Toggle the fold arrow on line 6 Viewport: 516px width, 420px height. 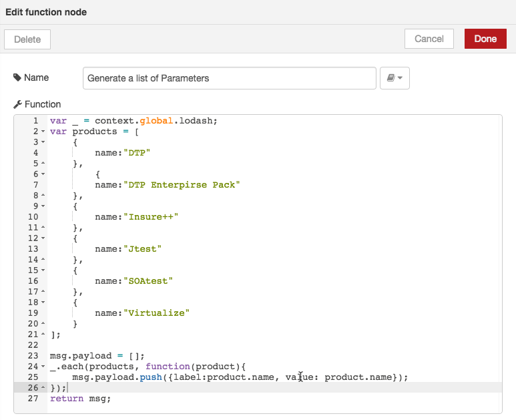(43, 174)
